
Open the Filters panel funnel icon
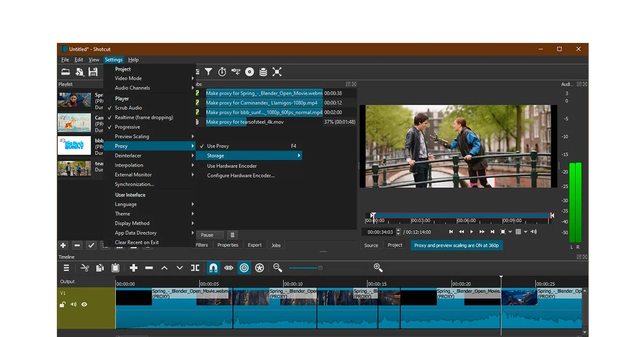tap(209, 71)
